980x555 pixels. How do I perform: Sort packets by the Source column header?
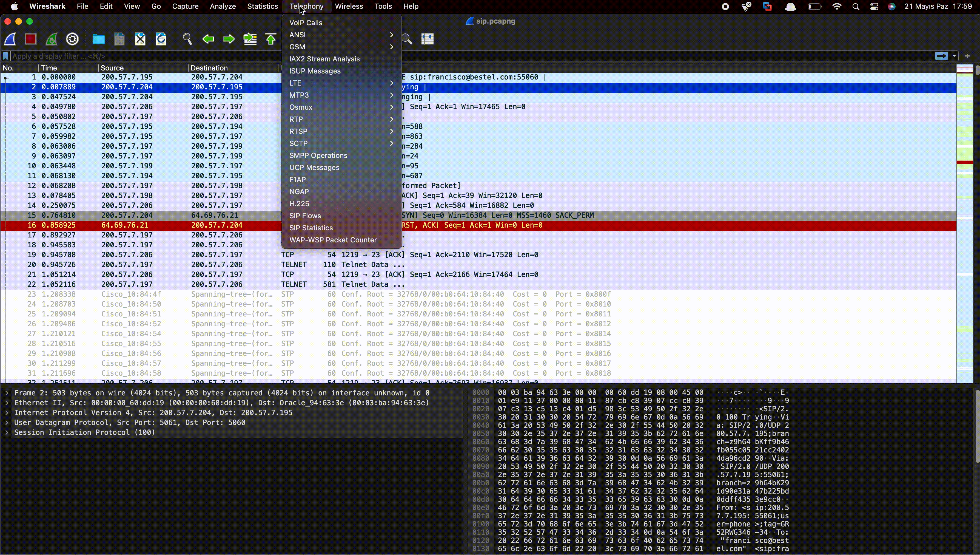(143, 68)
